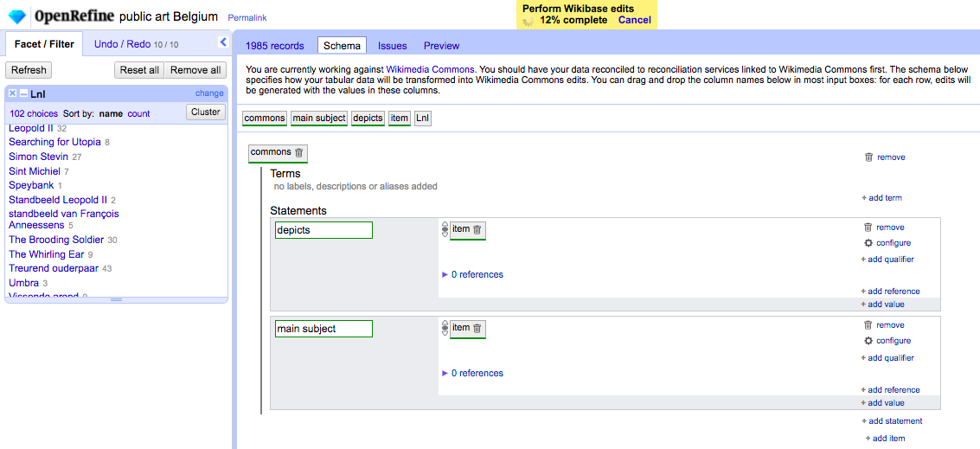Show the 1985 records tab
The image size is (980, 449).
[274, 46]
